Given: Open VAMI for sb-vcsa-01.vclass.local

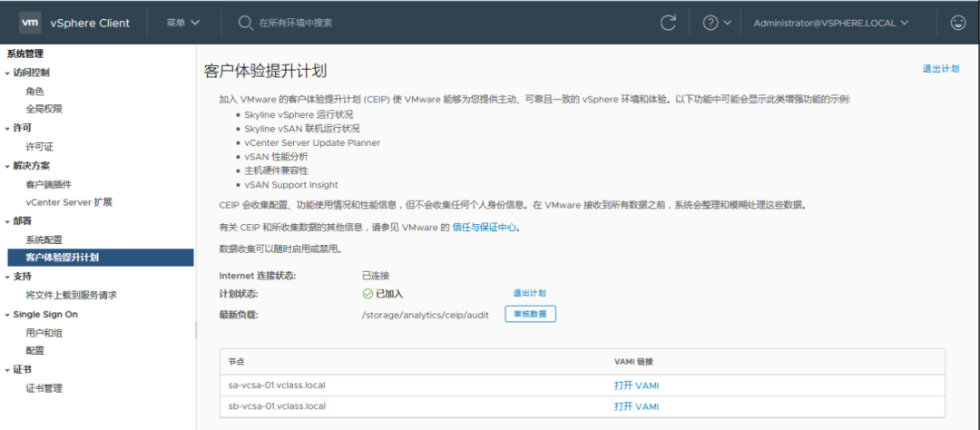Looking at the screenshot, I should [636, 407].
